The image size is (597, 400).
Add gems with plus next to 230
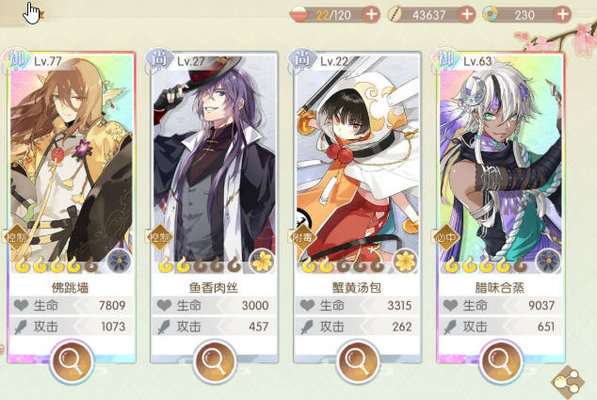(562, 15)
